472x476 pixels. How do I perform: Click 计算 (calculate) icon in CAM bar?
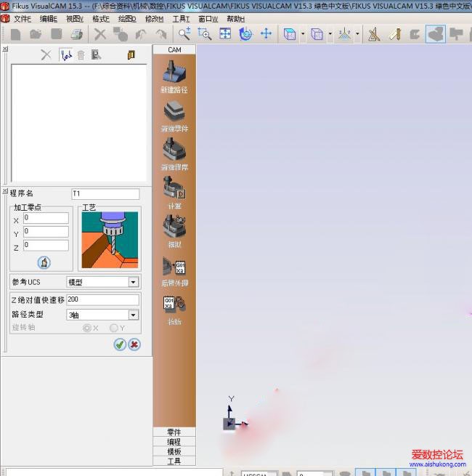coord(174,193)
